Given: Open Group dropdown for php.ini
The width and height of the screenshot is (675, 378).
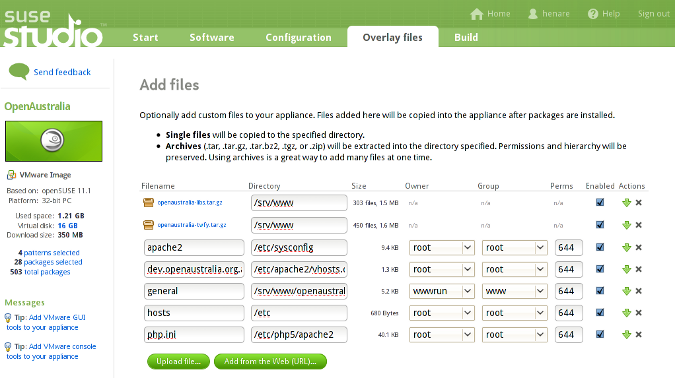Looking at the screenshot, I should coord(514,335).
